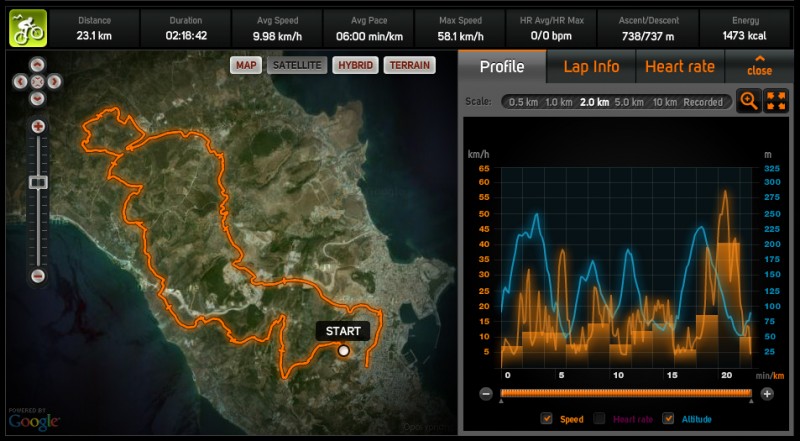This screenshot has width=800, height=441.
Task: Switch map to MAP view
Action: click(x=246, y=65)
